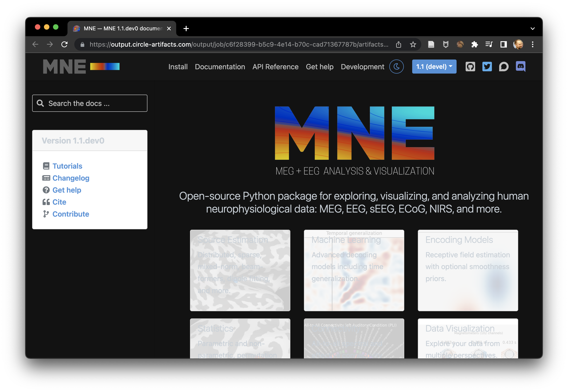Click the MNE logo in navbar
This screenshot has height=392, width=568.
coord(81,67)
